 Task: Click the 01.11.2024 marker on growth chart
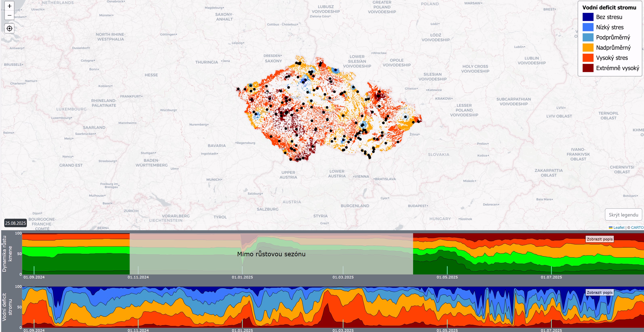pos(138,270)
